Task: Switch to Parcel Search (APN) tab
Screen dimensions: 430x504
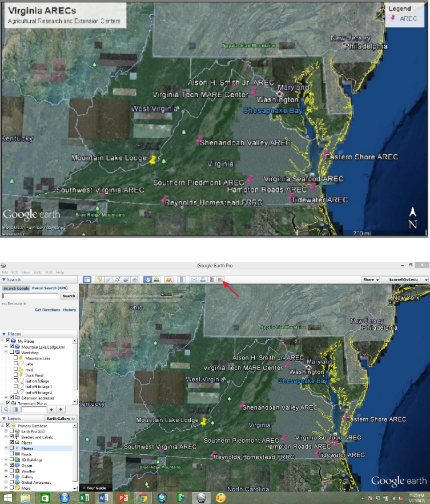Action: pos(50,288)
